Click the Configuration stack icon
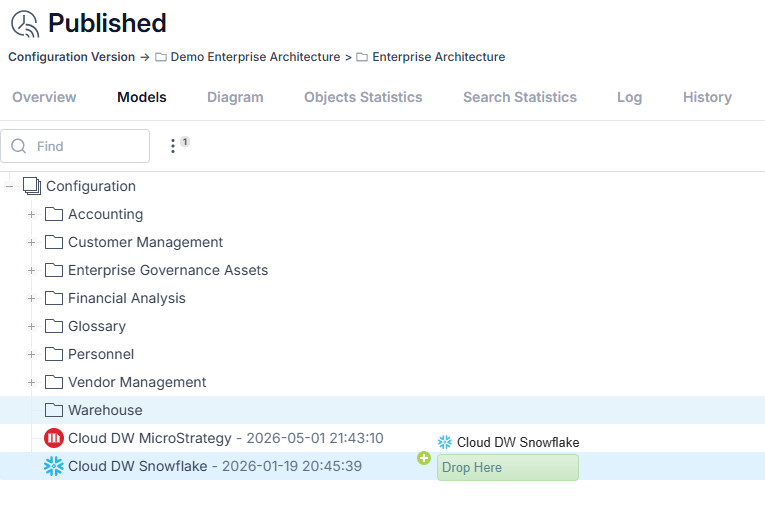765x515 pixels. pyautogui.click(x=32, y=186)
